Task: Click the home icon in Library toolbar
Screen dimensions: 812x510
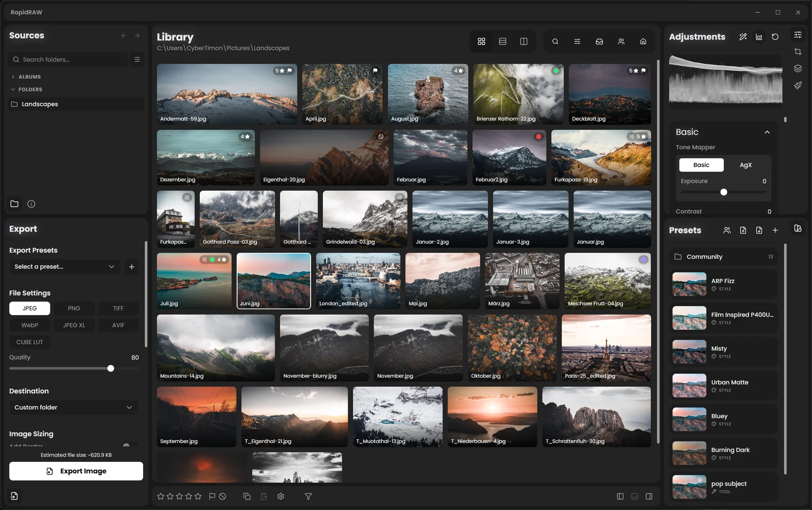Action: pos(643,42)
